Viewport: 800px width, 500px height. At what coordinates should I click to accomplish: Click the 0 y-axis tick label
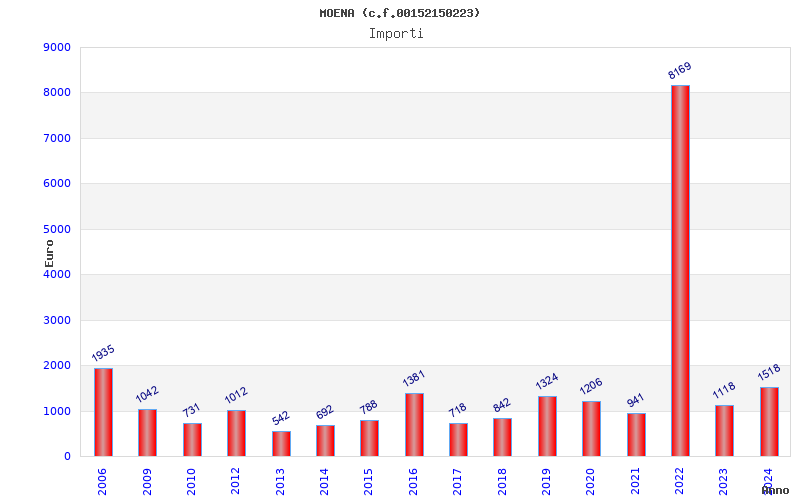(67, 457)
